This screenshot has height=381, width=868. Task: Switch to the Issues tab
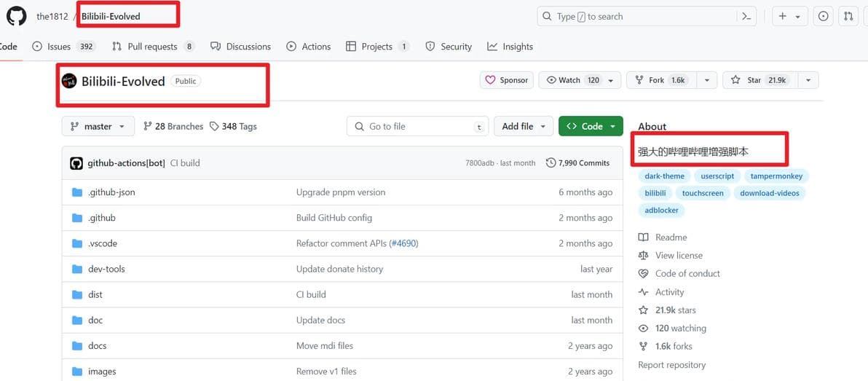click(x=63, y=47)
